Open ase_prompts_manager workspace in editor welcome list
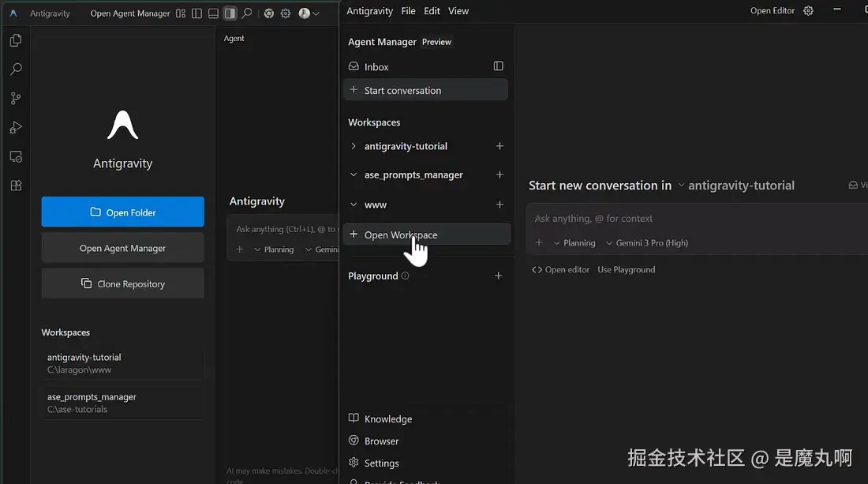 point(122,403)
